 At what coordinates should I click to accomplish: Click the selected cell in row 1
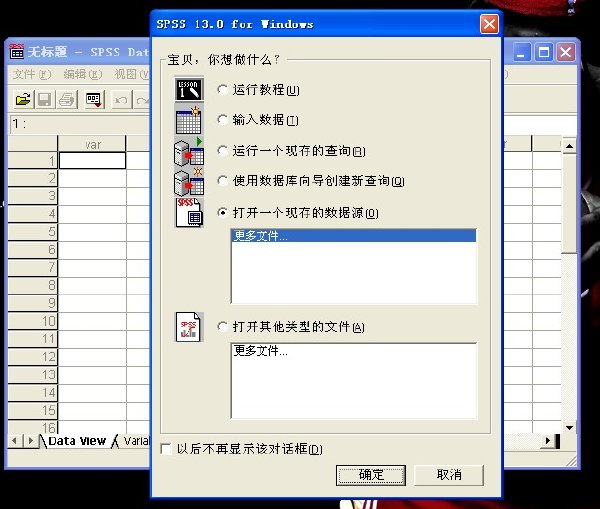click(x=92, y=160)
